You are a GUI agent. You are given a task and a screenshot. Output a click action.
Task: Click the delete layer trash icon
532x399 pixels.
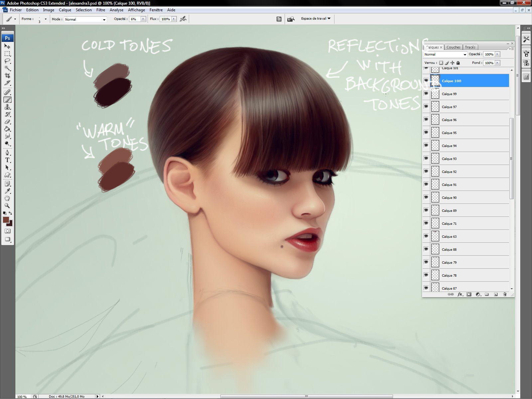click(505, 294)
